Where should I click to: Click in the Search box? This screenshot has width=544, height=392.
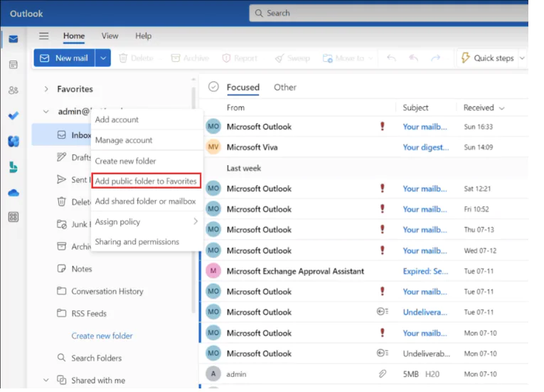pyautogui.click(x=388, y=14)
